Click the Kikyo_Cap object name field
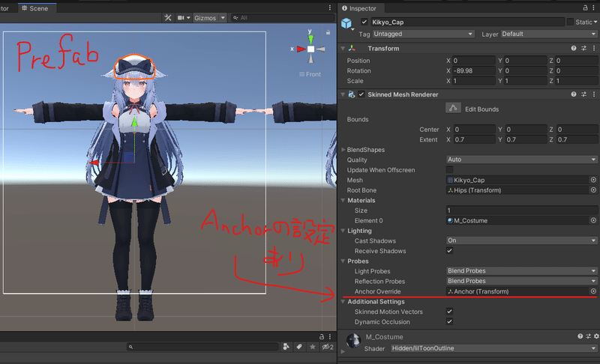The image size is (600, 364). coord(467,22)
